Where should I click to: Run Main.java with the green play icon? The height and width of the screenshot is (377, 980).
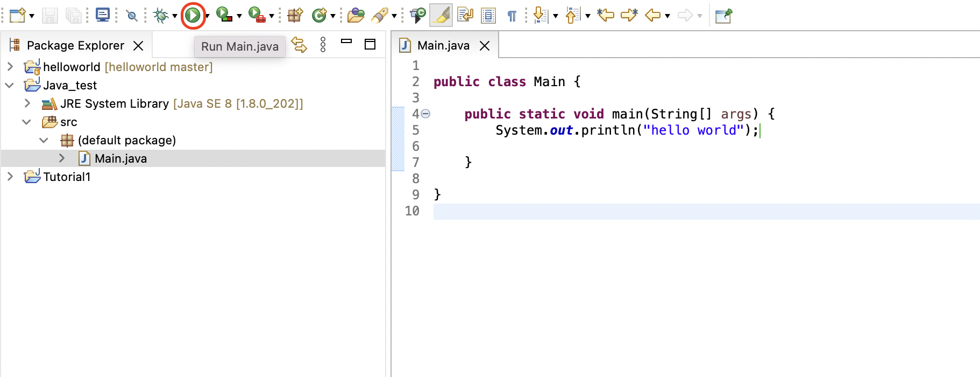click(x=193, y=15)
